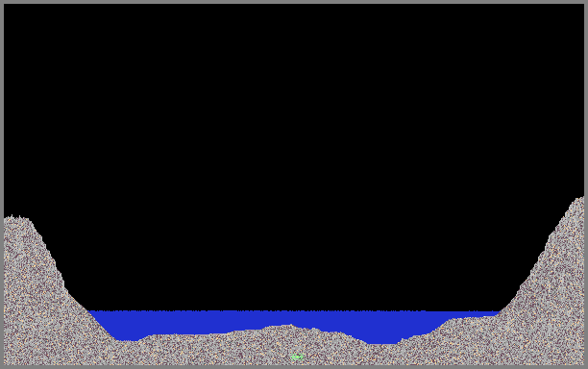The height and width of the screenshot is (369, 588).
Task: Click the gray top border of the simulation
Action: point(294,2)
